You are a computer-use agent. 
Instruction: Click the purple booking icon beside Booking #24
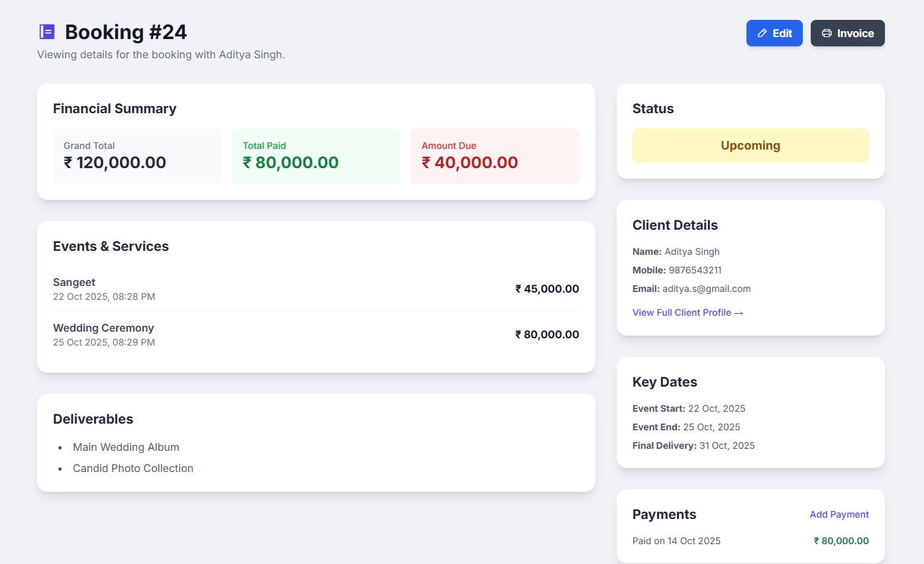click(x=46, y=31)
